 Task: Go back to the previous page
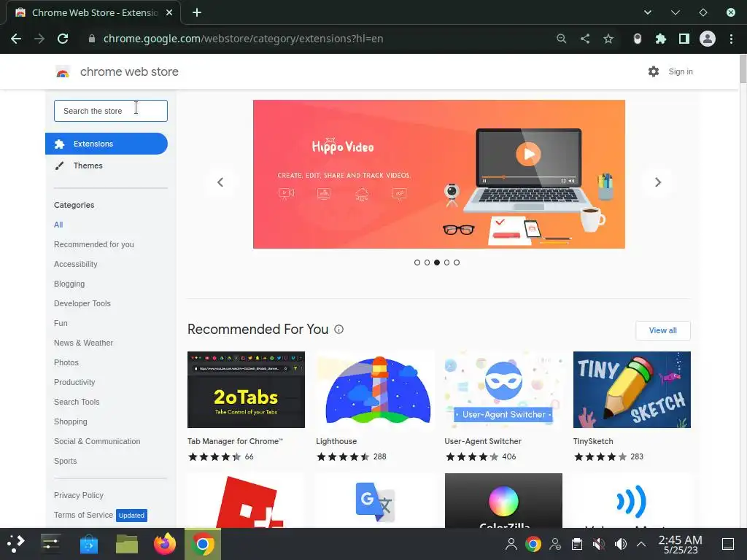[x=16, y=39]
